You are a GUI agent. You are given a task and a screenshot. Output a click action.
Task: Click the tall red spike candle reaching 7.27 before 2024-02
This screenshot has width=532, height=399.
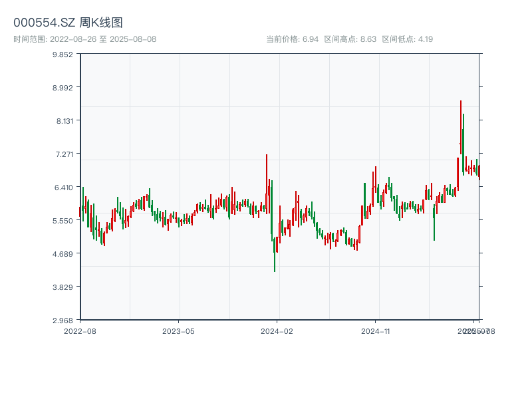(267, 184)
